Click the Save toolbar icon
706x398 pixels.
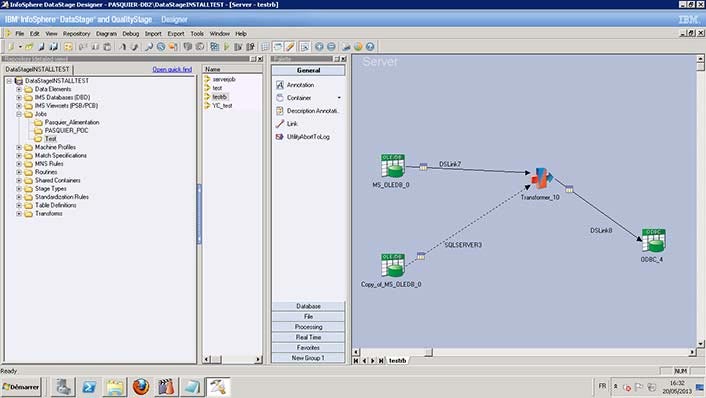pos(41,46)
